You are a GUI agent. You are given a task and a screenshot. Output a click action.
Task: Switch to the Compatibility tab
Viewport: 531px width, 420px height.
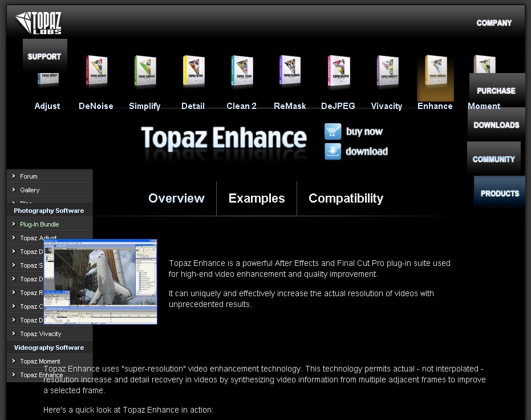(346, 199)
